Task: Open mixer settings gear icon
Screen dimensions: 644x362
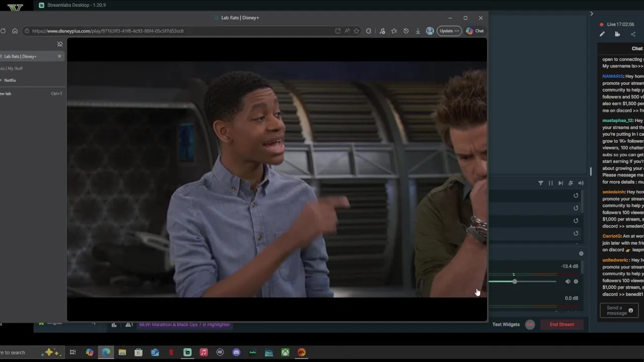Action: click(581, 254)
